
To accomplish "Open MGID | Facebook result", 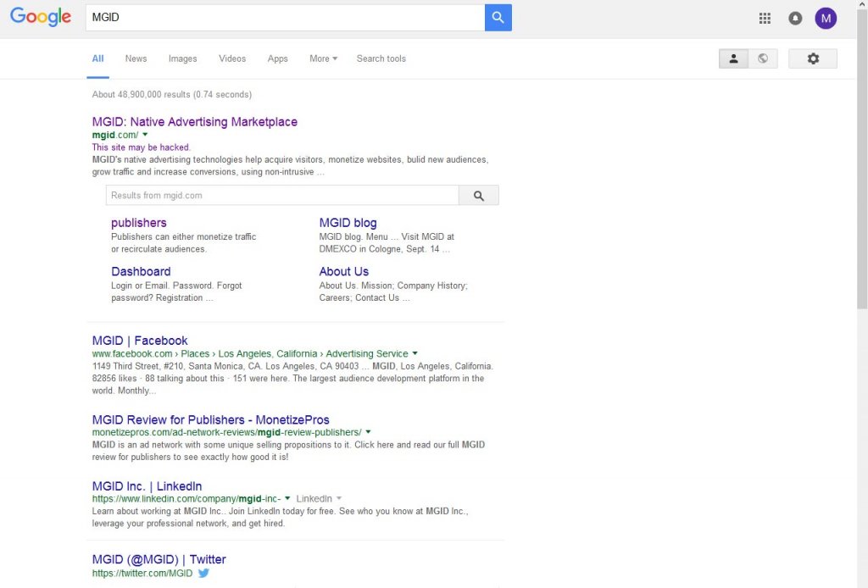I will [140, 341].
